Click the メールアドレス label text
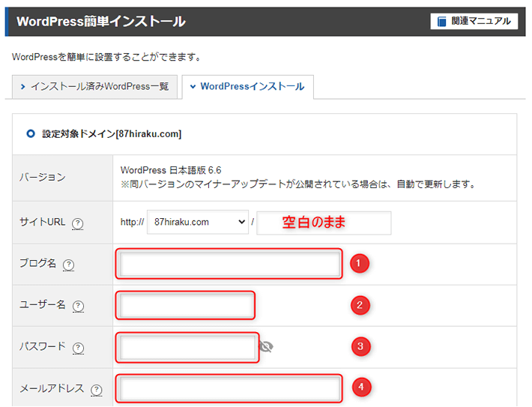Image resolution: width=532 pixels, height=407 pixels. (x=52, y=388)
